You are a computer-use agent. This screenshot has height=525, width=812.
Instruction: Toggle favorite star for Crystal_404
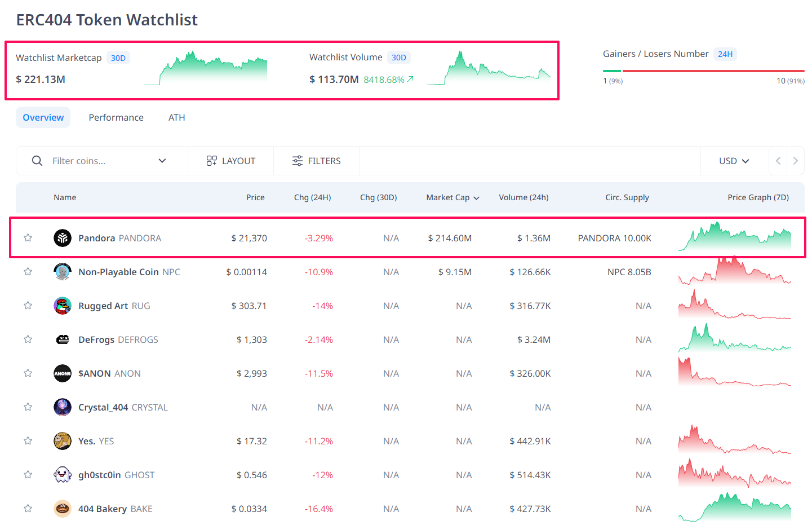[28, 407]
